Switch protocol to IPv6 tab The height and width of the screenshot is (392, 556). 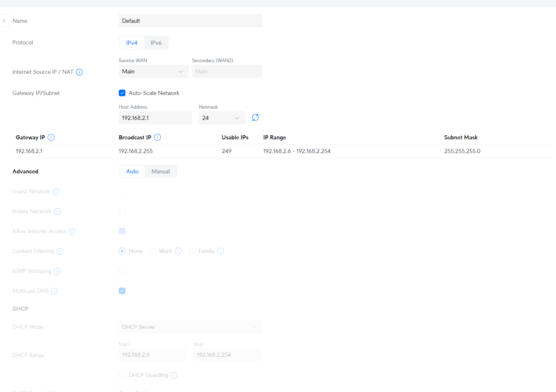pos(156,43)
